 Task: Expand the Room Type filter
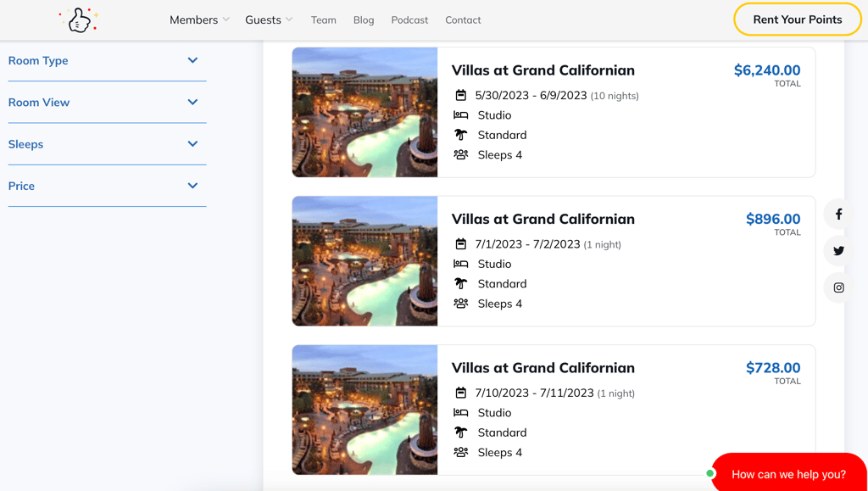pos(107,60)
